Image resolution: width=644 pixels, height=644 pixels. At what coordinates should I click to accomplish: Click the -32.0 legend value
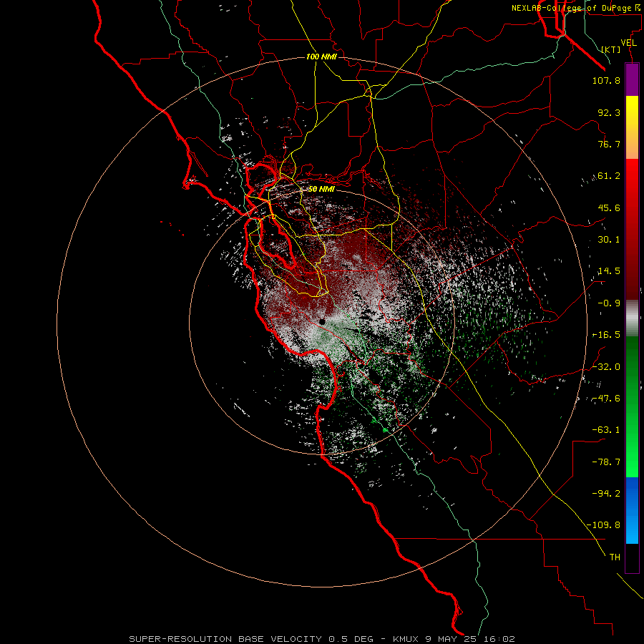pyautogui.click(x=606, y=367)
